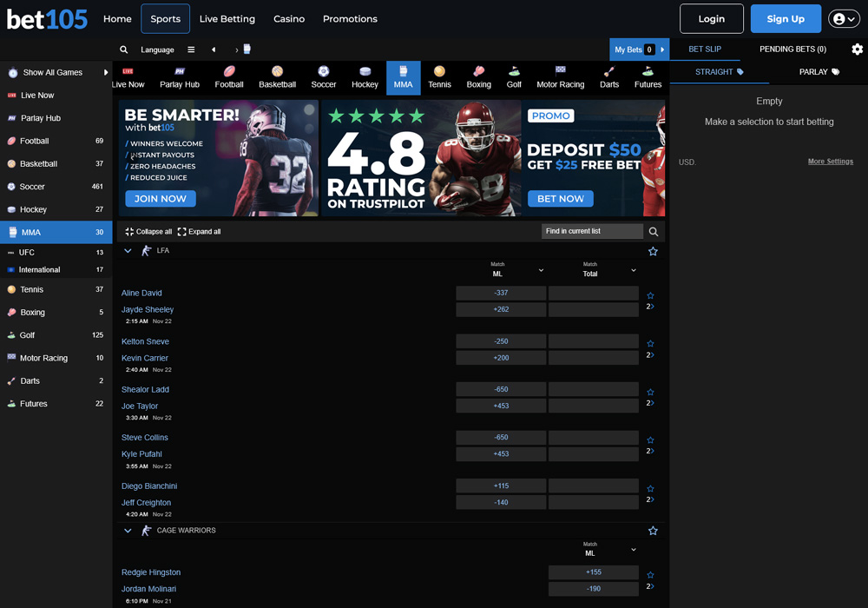Favorite the LFA league with its star

(652, 250)
